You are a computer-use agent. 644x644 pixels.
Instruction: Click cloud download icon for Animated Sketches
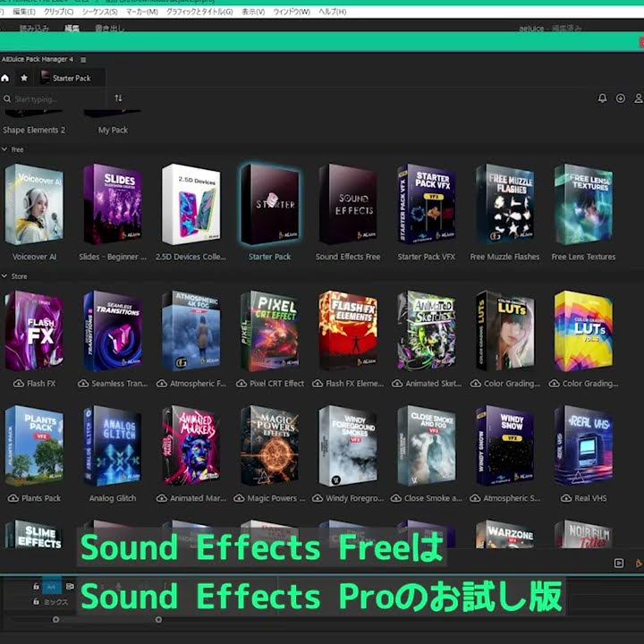tap(397, 384)
